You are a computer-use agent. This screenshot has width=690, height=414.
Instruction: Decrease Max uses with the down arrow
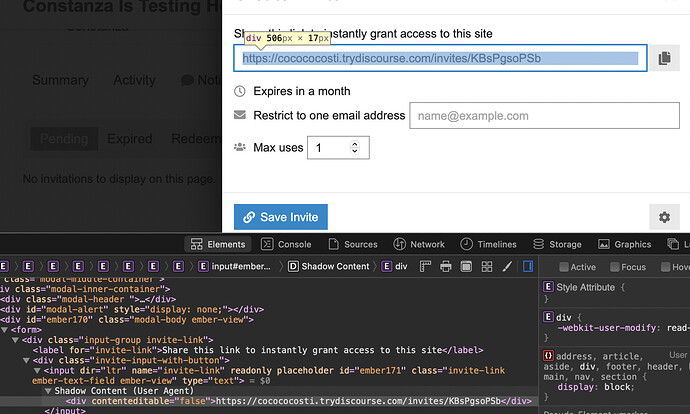point(355,151)
